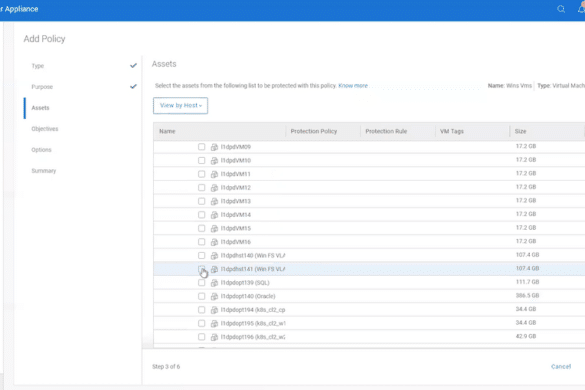This screenshot has width=585, height=390.
Task: Click the VM icon next to l1dpdVM12
Action: coord(214,188)
